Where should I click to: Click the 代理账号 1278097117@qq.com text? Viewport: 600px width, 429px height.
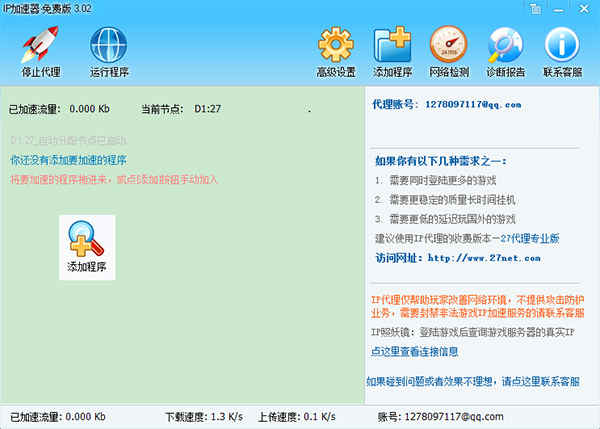[x=447, y=104]
